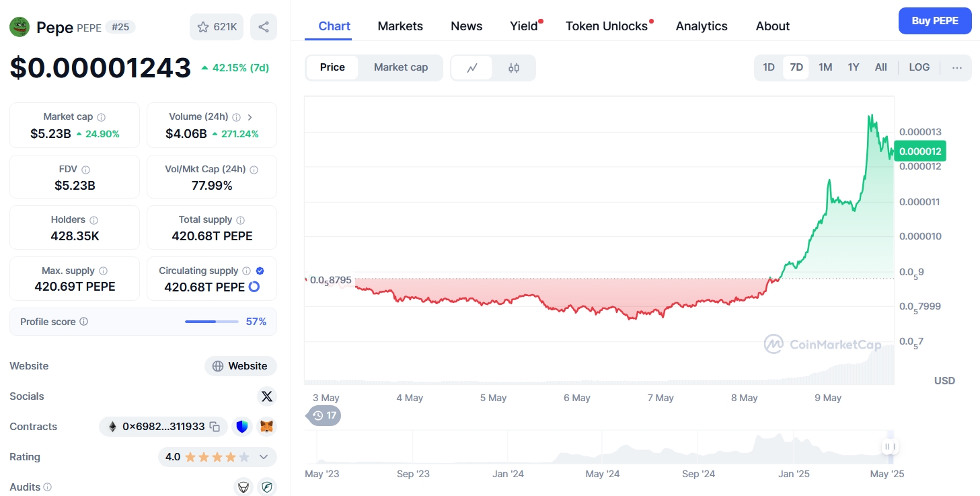This screenshot has height=496, width=980.
Task: Click the 42.15% (7d) change text
Action: (x=241, y=68)
